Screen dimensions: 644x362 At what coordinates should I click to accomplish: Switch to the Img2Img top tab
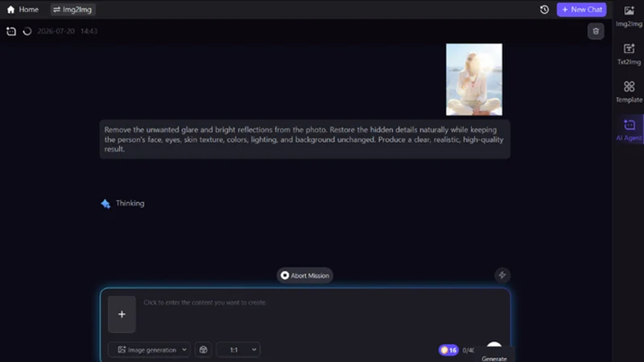coord(72,10)
